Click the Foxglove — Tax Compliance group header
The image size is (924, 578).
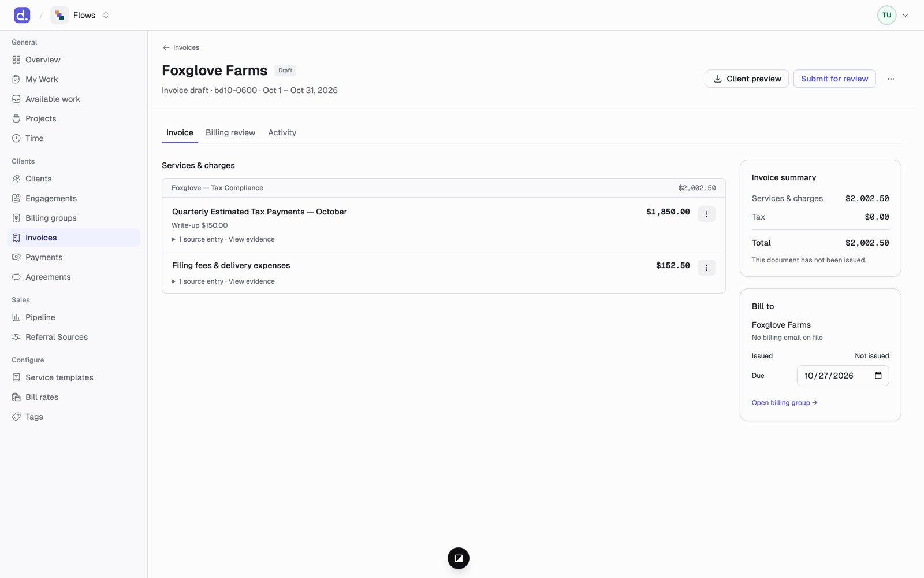click(x=444, y=188)
